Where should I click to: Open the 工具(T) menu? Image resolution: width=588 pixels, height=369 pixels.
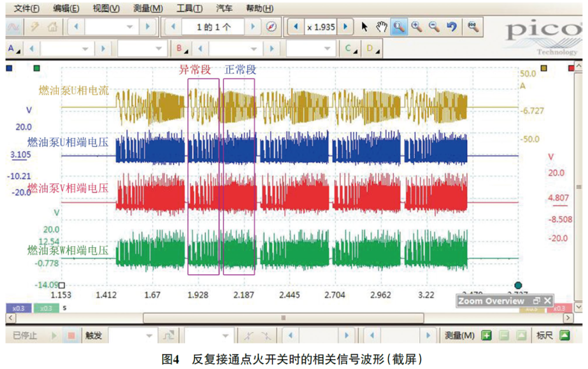[189, 8]
